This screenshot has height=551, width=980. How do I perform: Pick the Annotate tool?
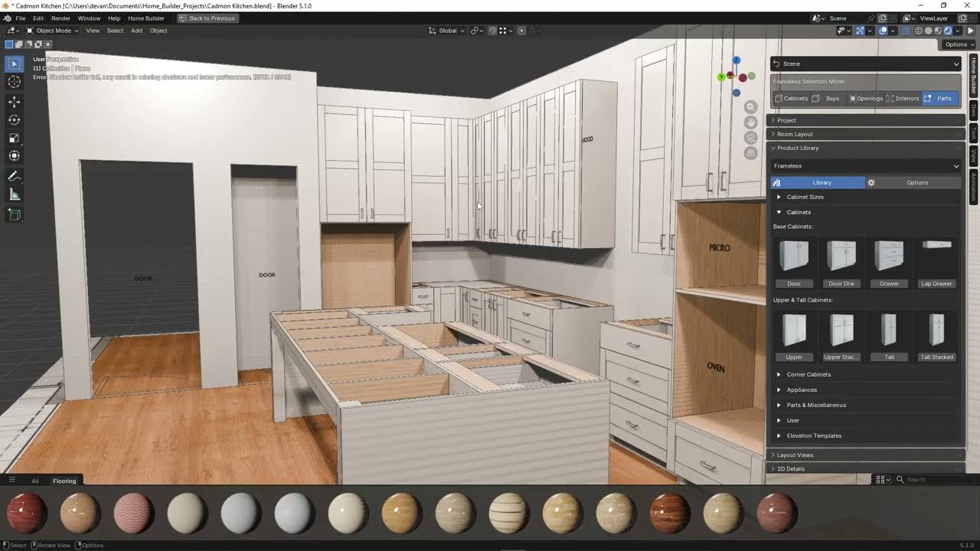[x=14, y=176]
